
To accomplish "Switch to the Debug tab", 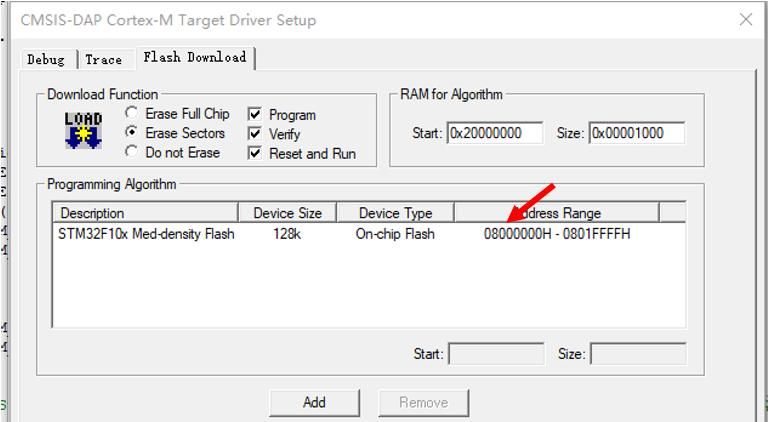I will (46, 60).
